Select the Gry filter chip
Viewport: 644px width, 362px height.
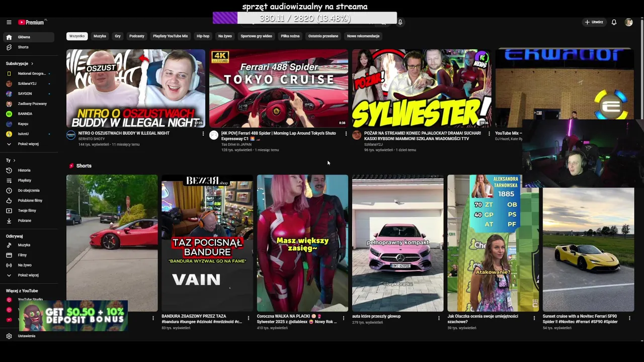(x=118, y=36)
